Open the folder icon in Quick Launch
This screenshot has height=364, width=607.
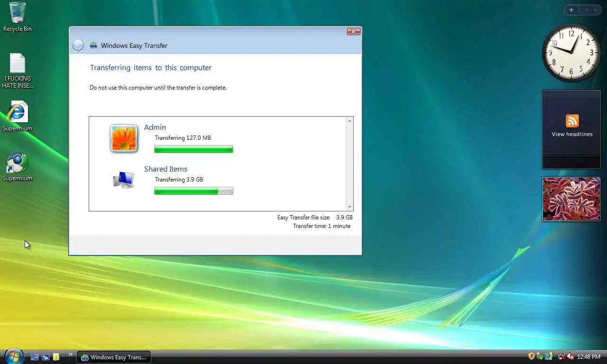[56, 357]
